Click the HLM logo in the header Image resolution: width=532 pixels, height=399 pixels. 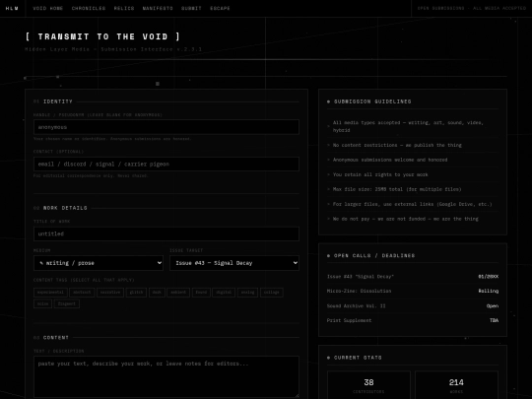[x=12, y=8]
